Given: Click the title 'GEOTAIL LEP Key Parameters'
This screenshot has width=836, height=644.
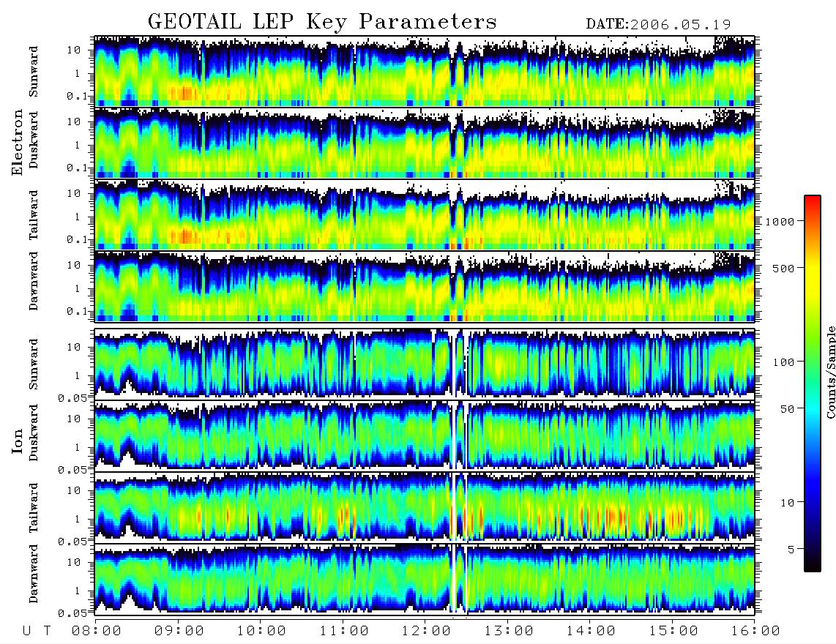Looking at the screenshot, I should pyautogui.click(x=322, y=22).
